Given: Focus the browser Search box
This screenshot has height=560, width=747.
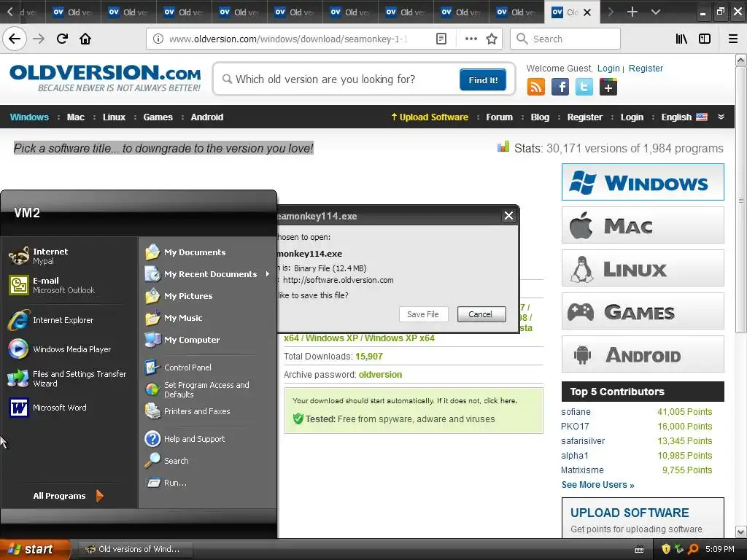Looking at the screenshot, I should (x=565, y=39).
